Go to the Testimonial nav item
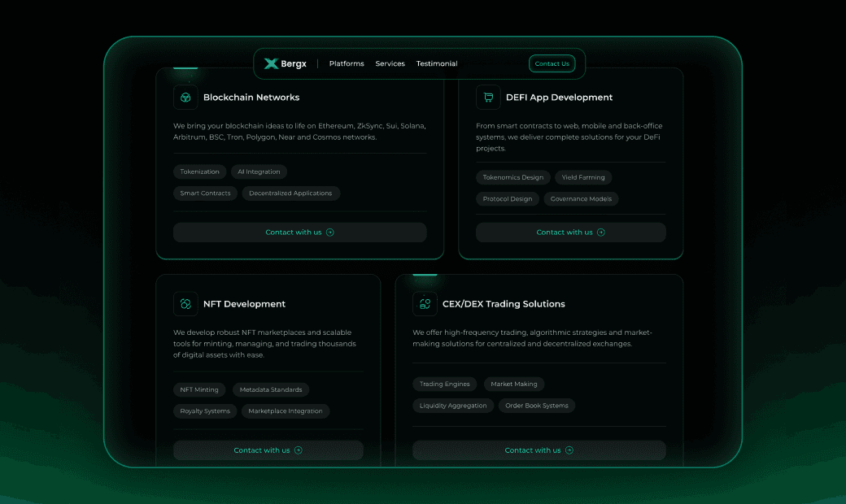Image resolution: width=846 pixels, height=504 pixels. tap(437, 63)
